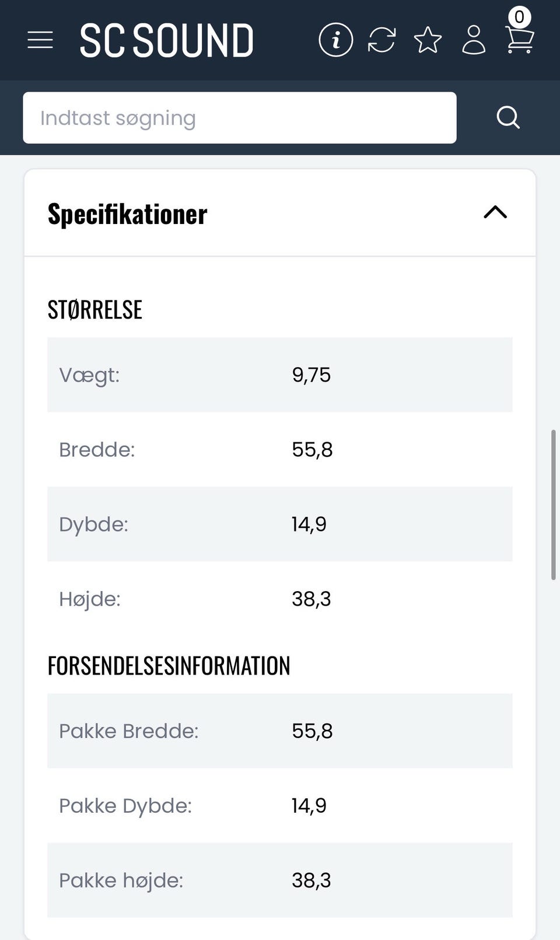Click the Pakke Bredde row
Screen dimensions: 560x940
280,731
